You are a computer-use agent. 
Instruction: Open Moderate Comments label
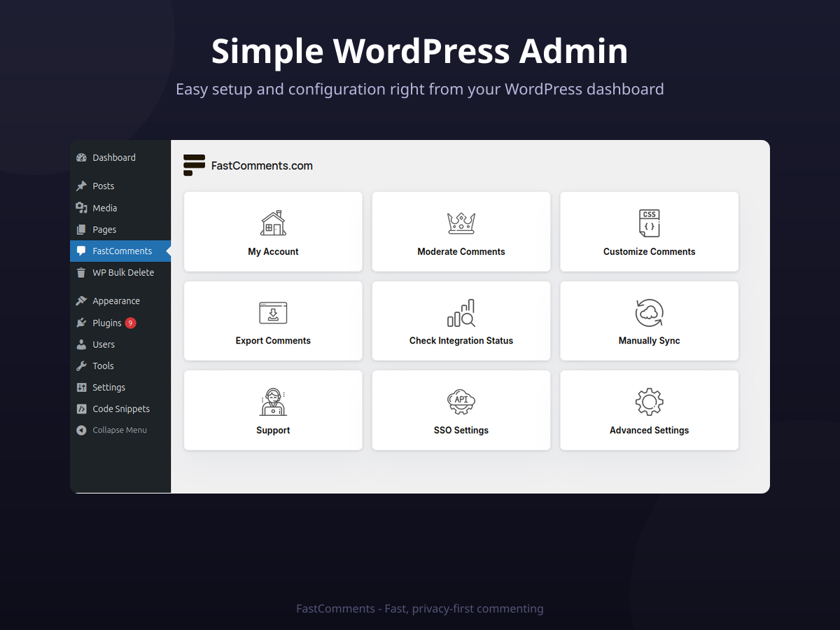[461, 252]
